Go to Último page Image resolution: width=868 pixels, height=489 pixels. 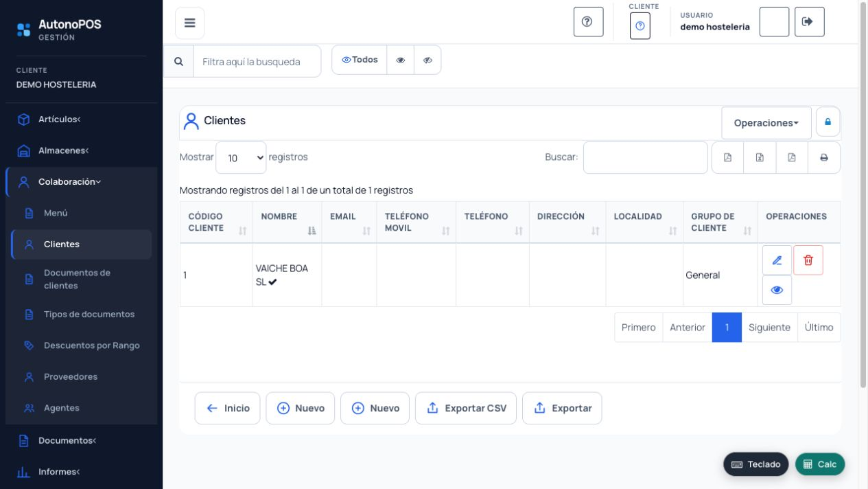pyautogui.click(x=819, y=328)
